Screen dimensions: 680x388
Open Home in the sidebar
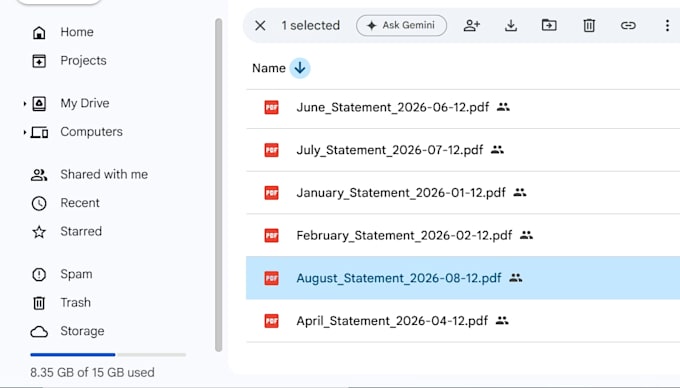[77, 32]
